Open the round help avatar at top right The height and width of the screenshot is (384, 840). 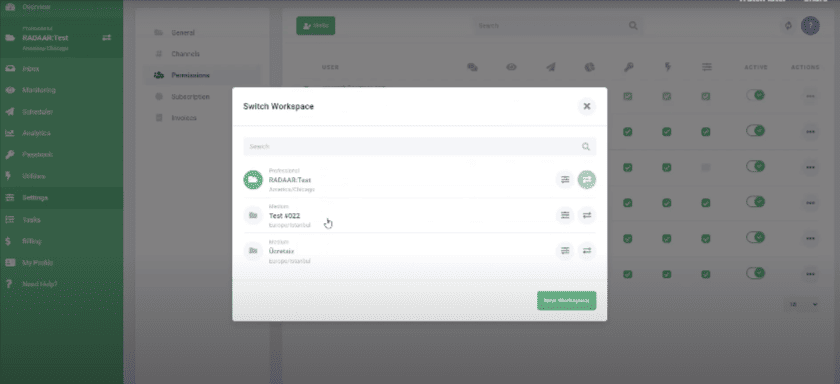click(x=810, y=25)
